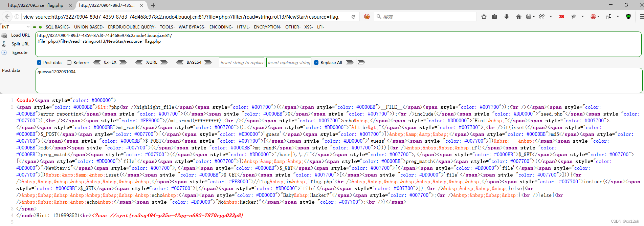The width and height of the screenshot is (644, 226).
Task: Open dropdown arrow beside bug icon
Action: [x=582, y=17]
